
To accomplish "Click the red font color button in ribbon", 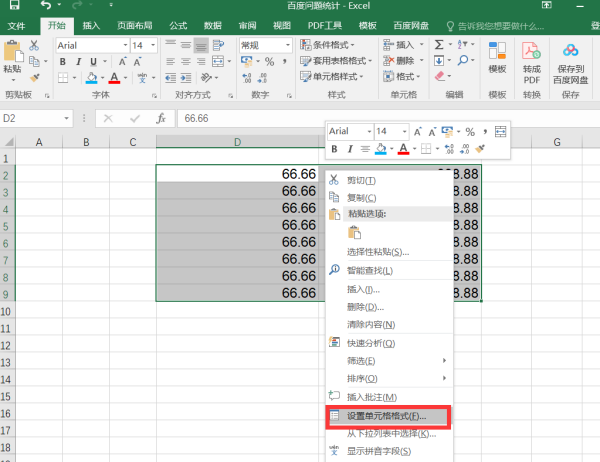I will click(x=115, y=77).
